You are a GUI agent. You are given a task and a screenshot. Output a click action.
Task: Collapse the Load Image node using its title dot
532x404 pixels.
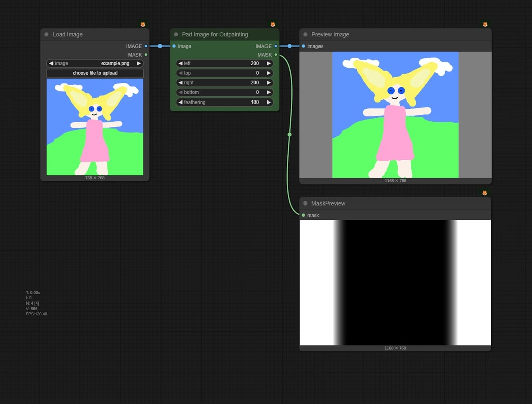[x=46, y=35]
